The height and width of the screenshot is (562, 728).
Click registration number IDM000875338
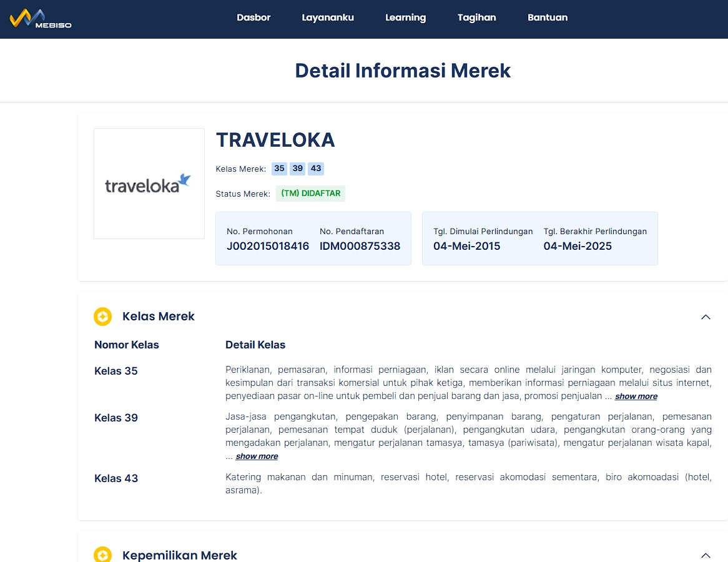(360, 246)
